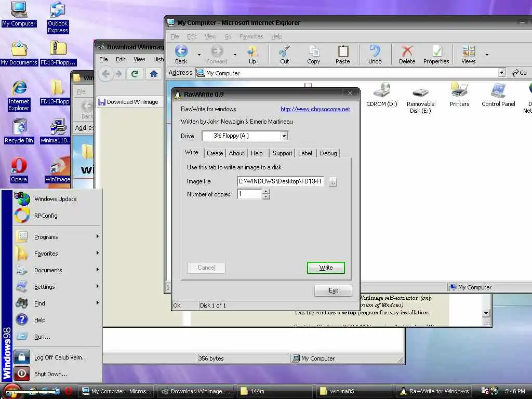
Task: Click the scrollbar down arrow in WinImage page
Action: (x=486, y=313)
